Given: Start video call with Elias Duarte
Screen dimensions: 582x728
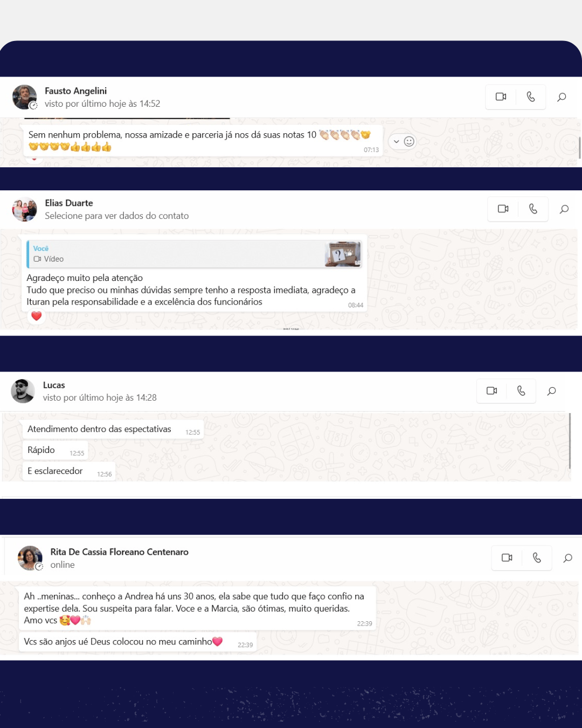Looking at the screenshot, I should pos(503,209).
